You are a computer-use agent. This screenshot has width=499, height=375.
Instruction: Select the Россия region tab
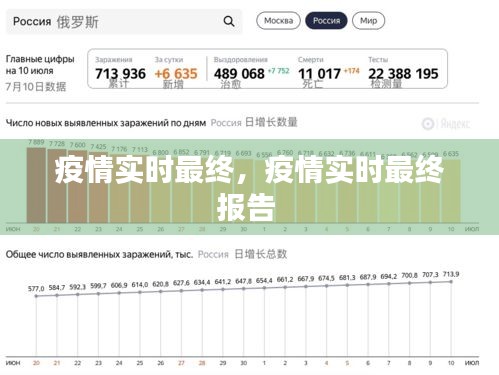tap(326, 21)
